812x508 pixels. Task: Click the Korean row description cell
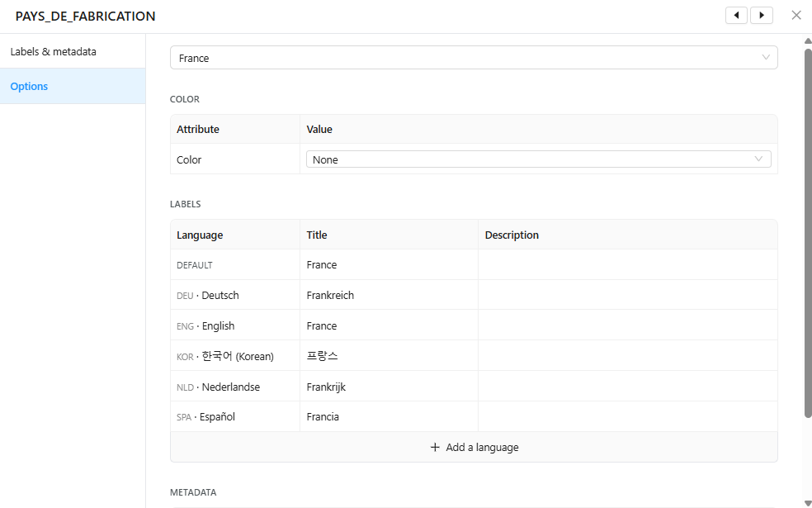628,356
